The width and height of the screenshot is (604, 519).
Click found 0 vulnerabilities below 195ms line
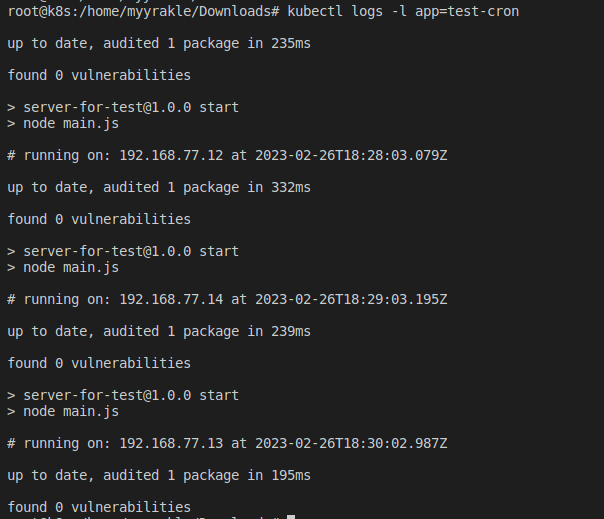pyautogui.click(x=99, y=507)
